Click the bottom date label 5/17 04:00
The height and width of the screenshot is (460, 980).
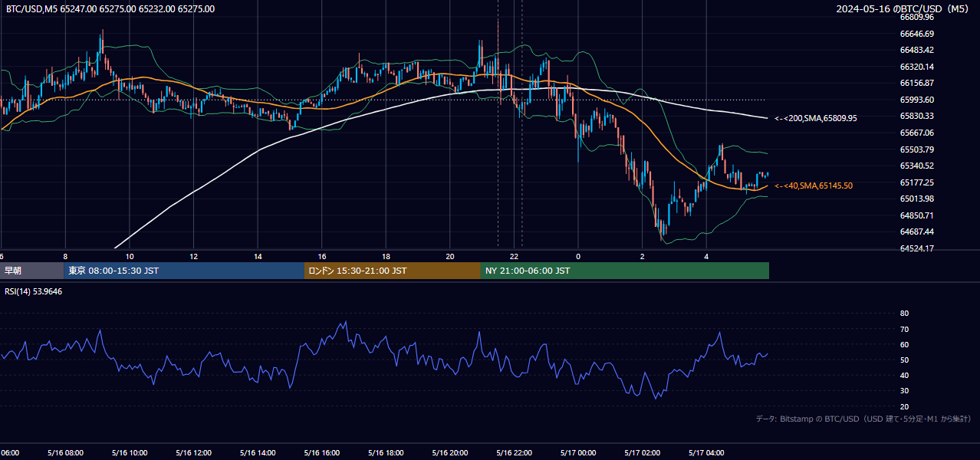click(706, 453)
